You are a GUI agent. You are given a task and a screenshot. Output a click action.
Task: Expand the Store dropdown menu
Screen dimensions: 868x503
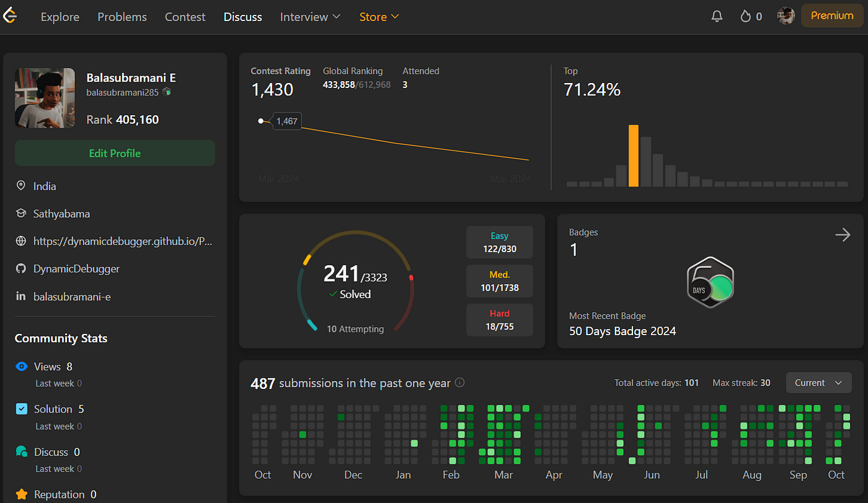[379, 17]
